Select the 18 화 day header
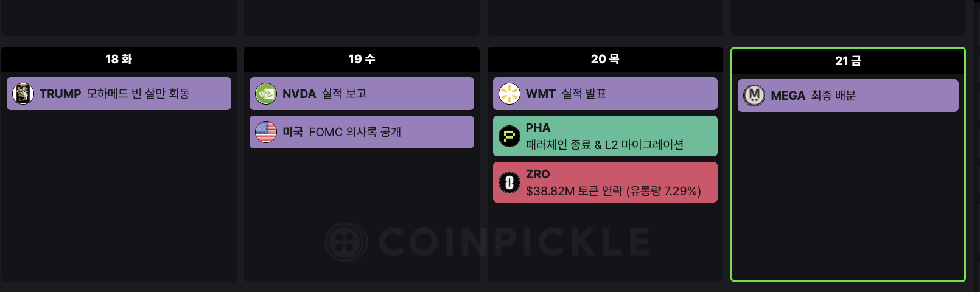This screenshot has width=980, height=292. 119,59
